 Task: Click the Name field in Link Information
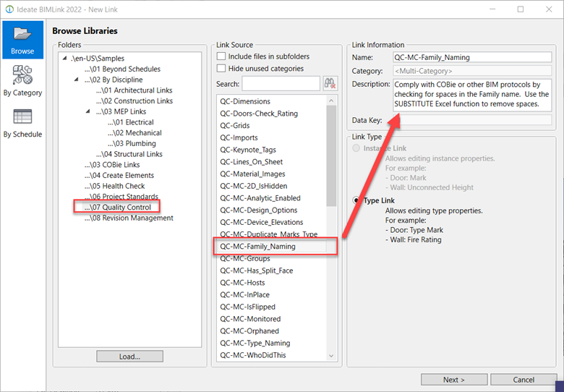[x=472, y=57]
